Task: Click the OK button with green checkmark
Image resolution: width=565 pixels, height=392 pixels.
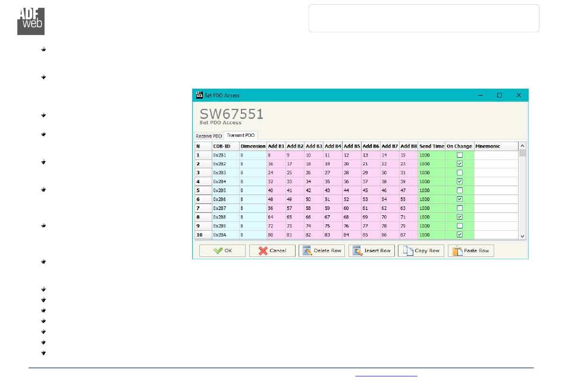Action: tap(222, 250)
